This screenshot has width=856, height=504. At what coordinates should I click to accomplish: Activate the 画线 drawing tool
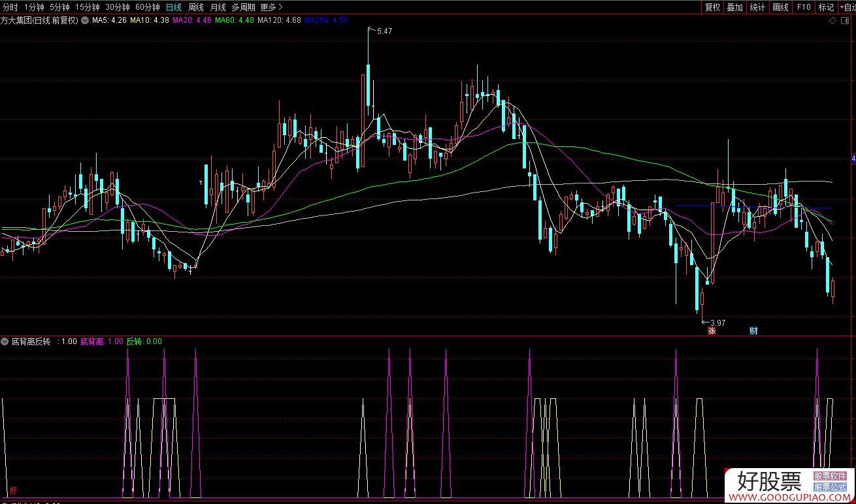[781, 7]
